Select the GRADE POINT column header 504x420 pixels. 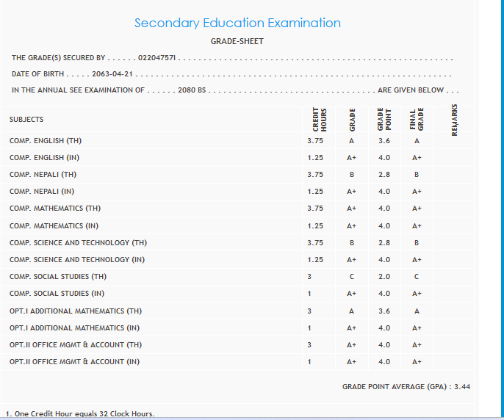point(384,119)
